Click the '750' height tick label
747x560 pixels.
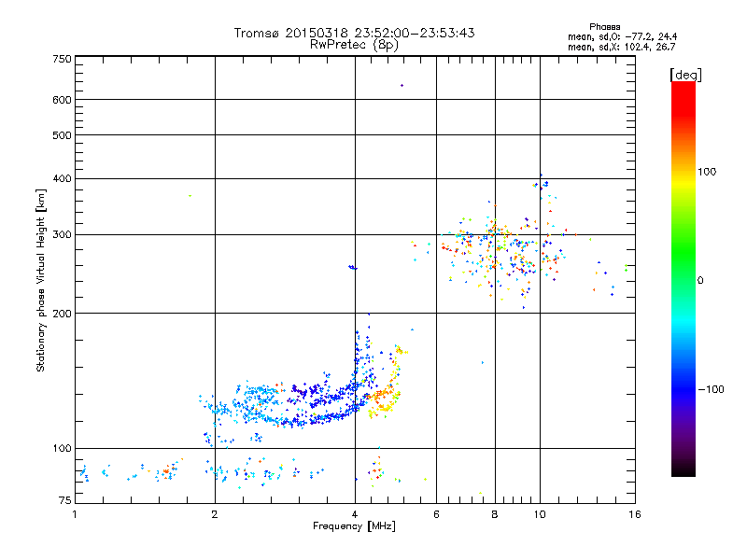[x=62, y=59]
